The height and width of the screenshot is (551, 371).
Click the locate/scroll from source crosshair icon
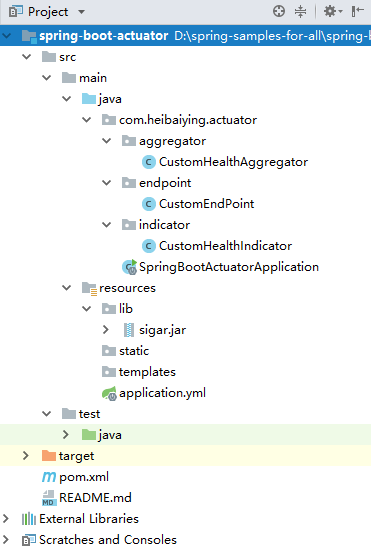[x=279, y=12]
